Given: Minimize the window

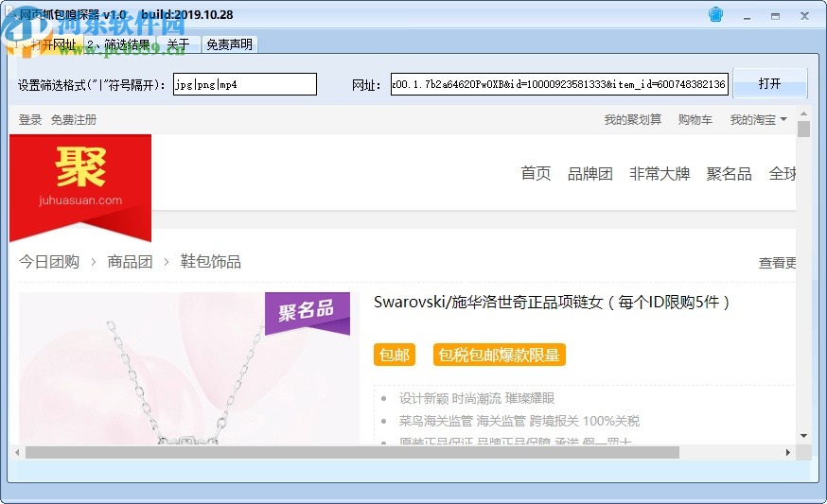Looking at the screenshot, I should (747, 16).
